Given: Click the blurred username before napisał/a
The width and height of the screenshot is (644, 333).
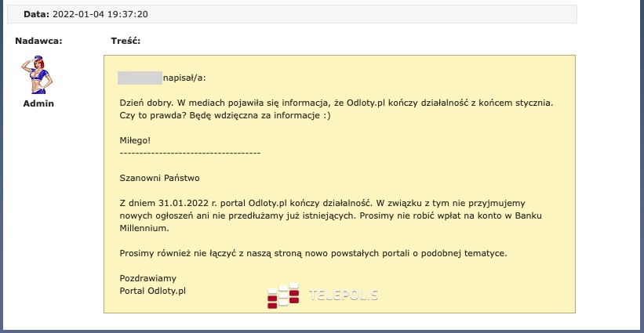Looking at the screenshot, I should click(x=139, y=78).
